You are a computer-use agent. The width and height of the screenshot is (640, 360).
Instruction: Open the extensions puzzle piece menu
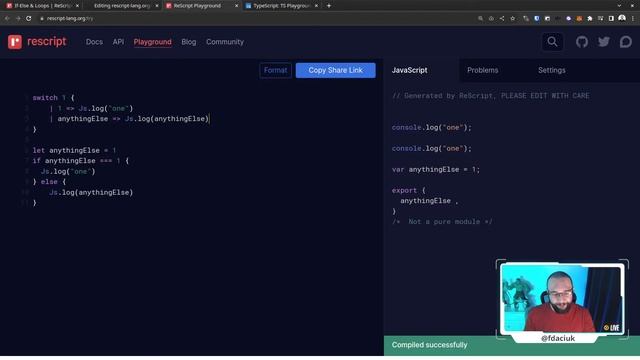tap(590, 18)
